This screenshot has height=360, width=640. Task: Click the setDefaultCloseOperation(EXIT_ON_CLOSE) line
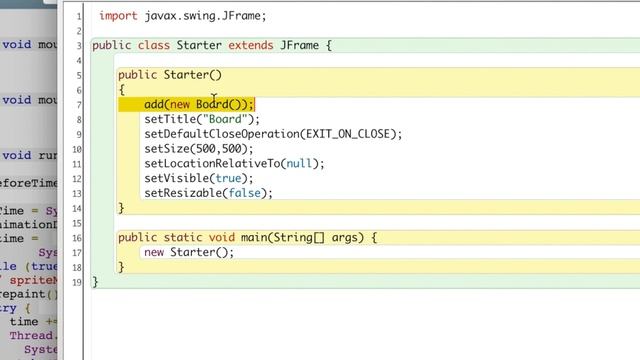pos(273,134)
